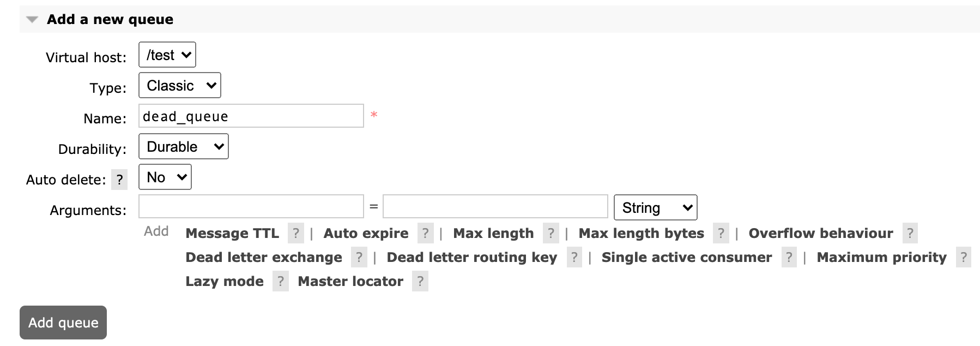Click the Add queue button
This screenshot has height=346, width=980.
click(x=63, y=323)
